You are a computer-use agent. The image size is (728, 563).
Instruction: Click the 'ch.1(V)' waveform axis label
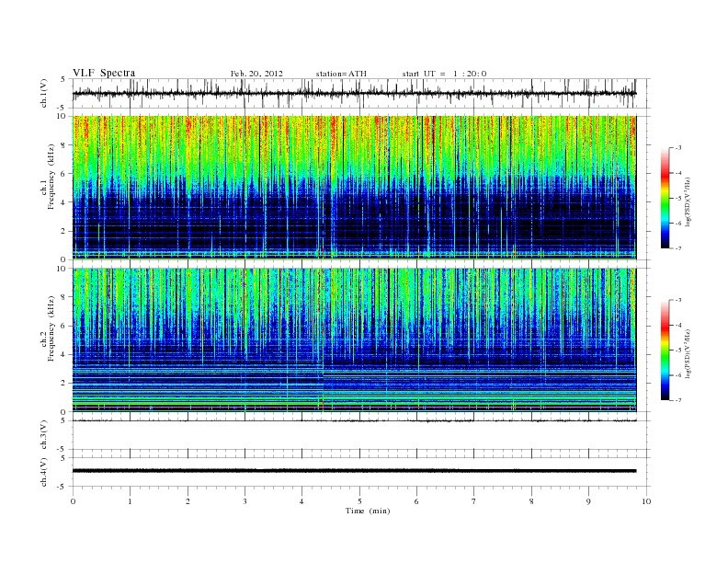[44, 93]
